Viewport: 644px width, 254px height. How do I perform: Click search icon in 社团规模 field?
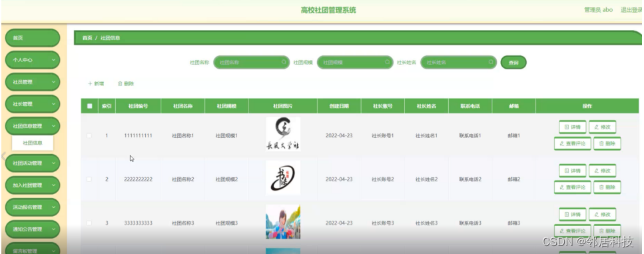(388, 62)
